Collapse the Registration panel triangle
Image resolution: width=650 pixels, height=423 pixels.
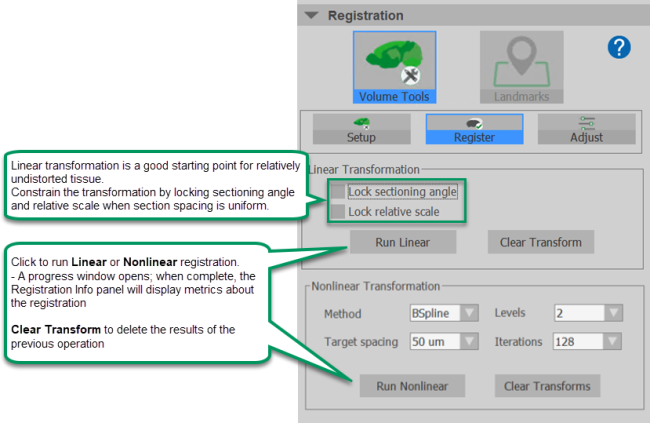click(x=311, y=15)
